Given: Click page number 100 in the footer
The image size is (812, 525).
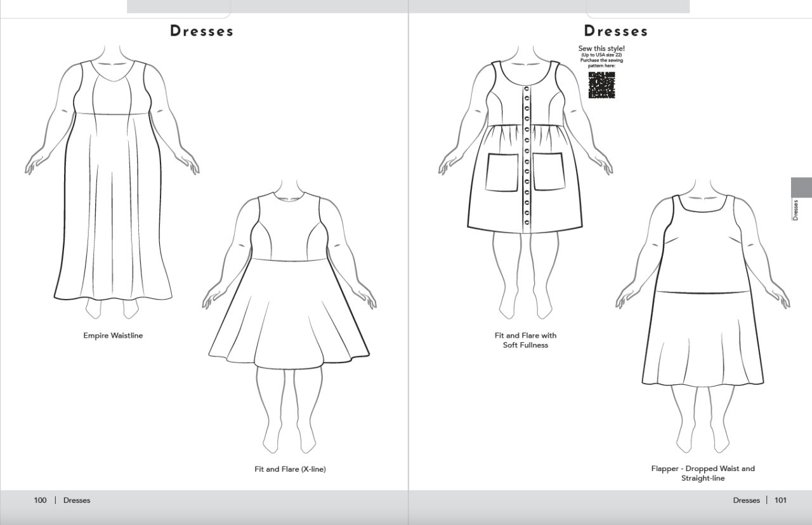Looking at the screenshot, I should click(x=40, y=500).
